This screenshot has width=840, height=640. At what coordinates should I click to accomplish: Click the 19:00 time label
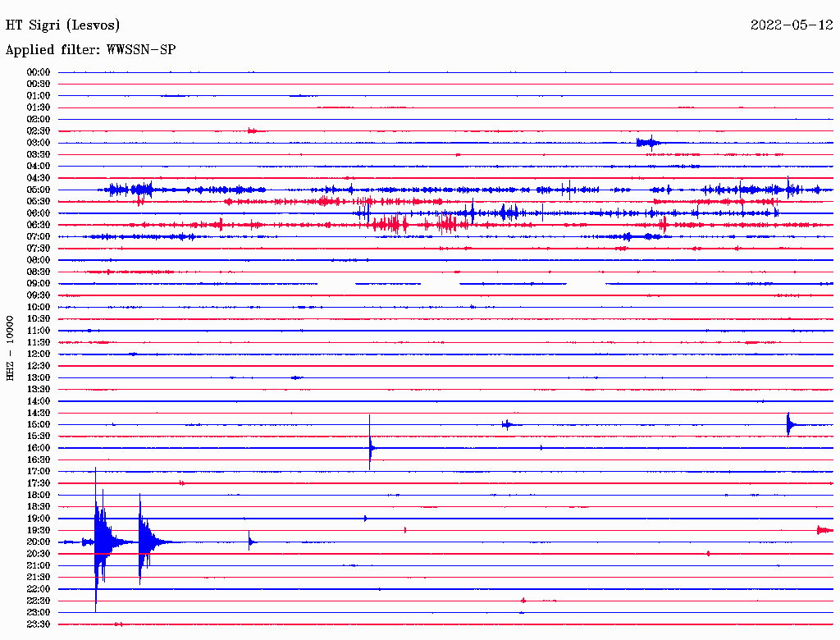[39, 519]
